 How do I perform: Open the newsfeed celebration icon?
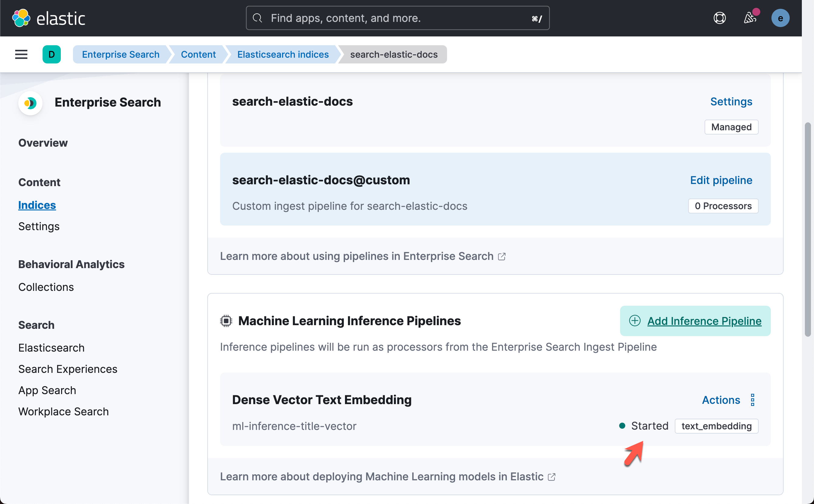(750, 18)
